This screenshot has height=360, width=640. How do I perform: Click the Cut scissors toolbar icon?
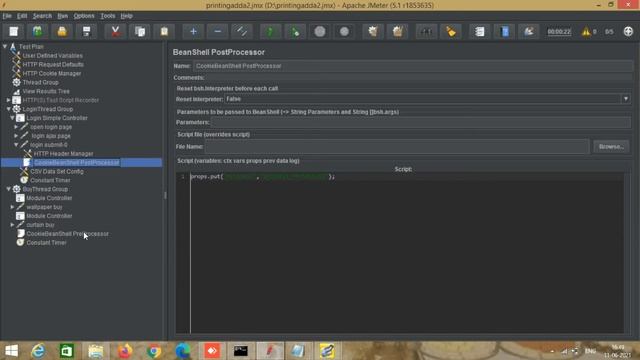click(116, 31)
